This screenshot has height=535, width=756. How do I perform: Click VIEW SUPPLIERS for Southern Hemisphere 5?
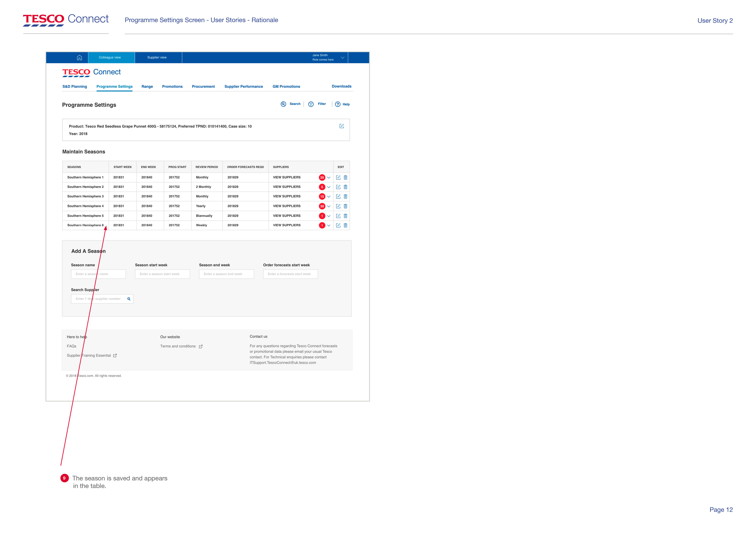point(286,216)
